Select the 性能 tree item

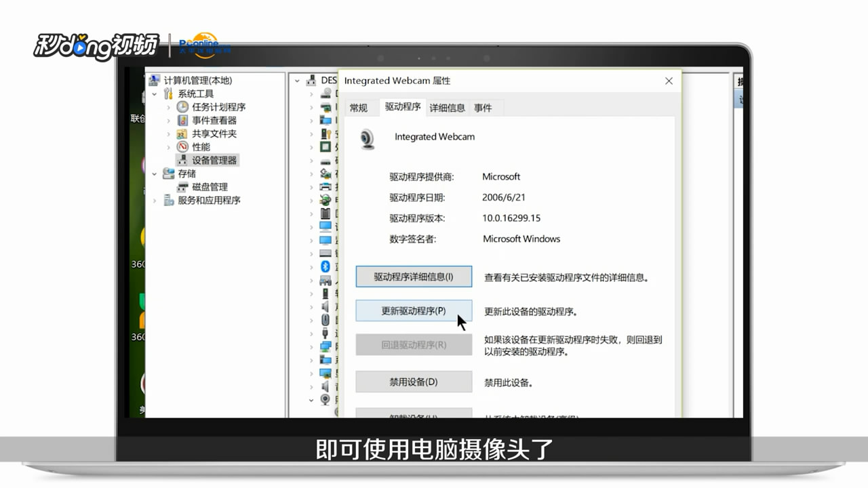(x=201, y=146)
